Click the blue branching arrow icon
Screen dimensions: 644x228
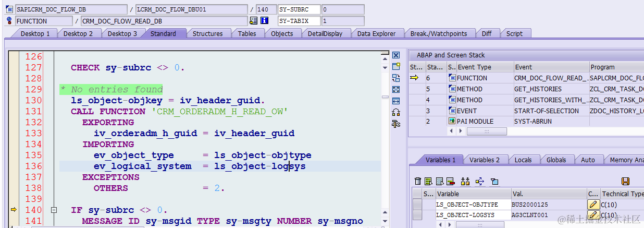480,181
